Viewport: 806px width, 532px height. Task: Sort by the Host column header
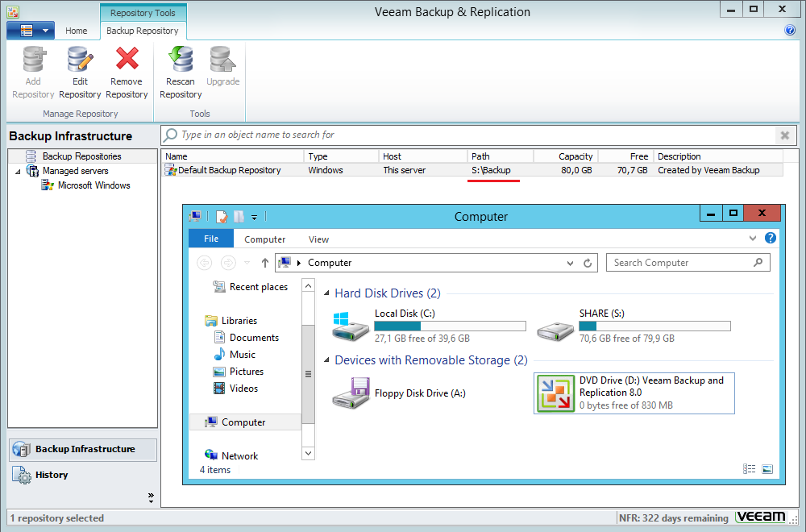tap(423, 156)
